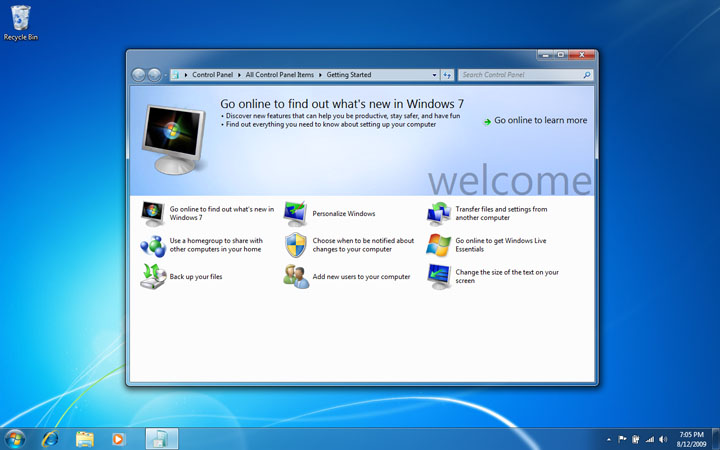Screen dimensions: 720x450
Task: Click the Go online to learn more link
Action: pos(540,120)
